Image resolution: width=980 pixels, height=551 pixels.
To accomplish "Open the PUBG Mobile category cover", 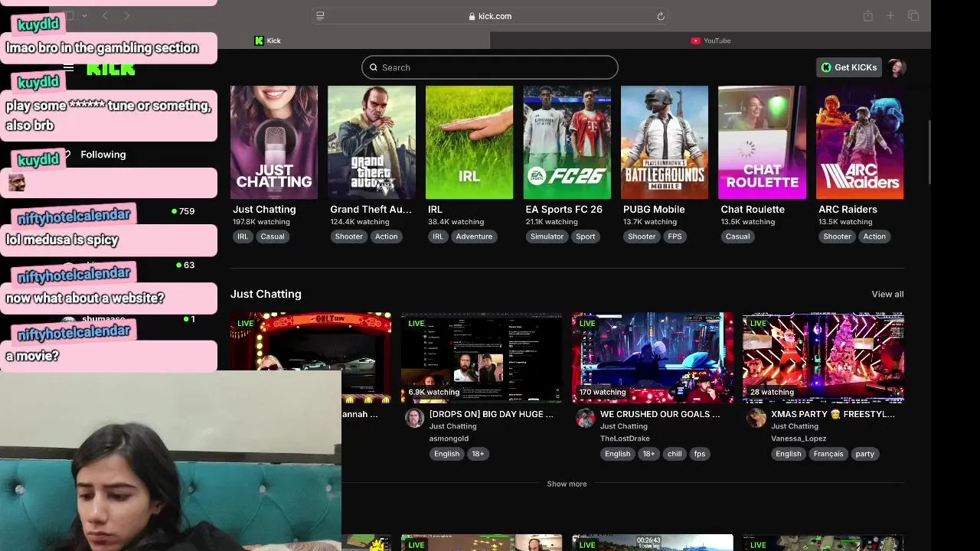I will 665,142.
